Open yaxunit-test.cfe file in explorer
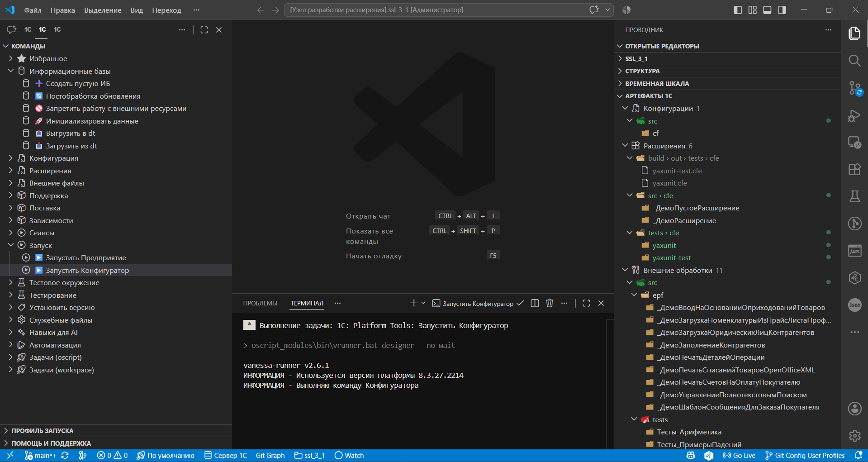Image resolution: width=868 pixels, height=462 pixels. tap(728, 171)
